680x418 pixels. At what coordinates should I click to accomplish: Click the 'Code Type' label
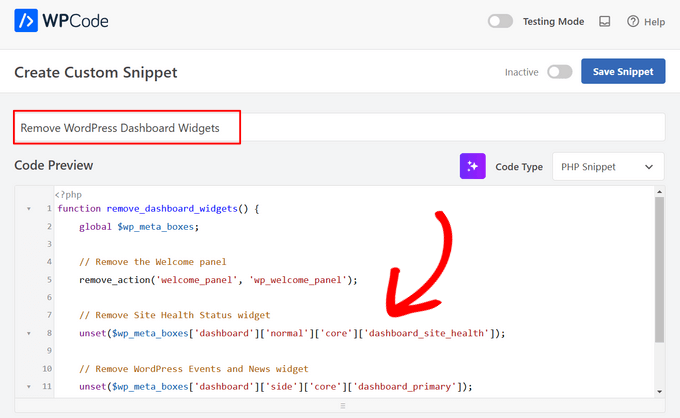(x=519, y=167)
